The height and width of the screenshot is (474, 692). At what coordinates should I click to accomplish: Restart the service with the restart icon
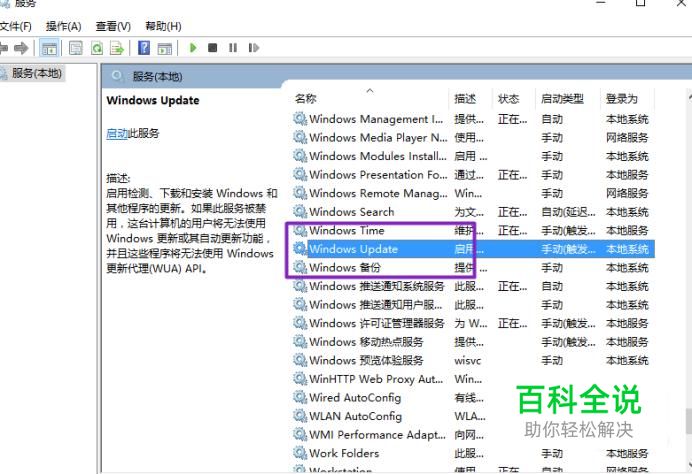(x=253, y=48)
